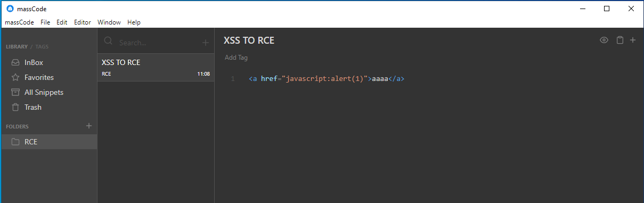The width and height of the screenshot is (644, 203).
Task: Maximize the massCode window
Action: coord(607,8)
